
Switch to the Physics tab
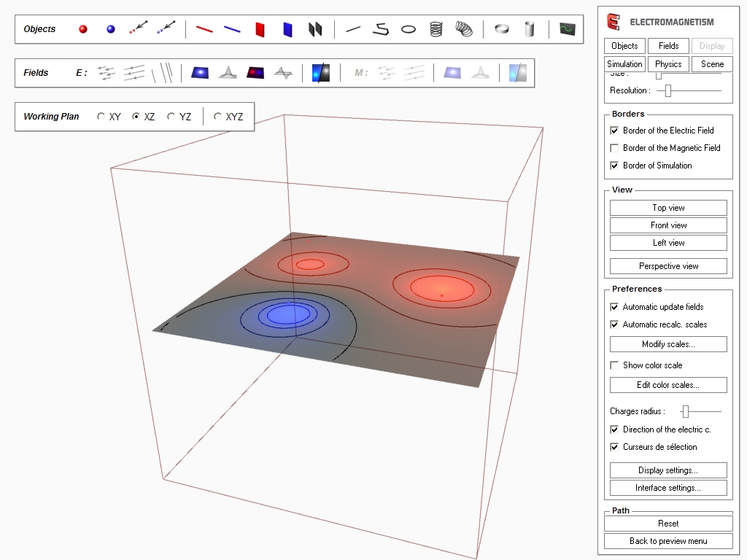pos(668,64)
